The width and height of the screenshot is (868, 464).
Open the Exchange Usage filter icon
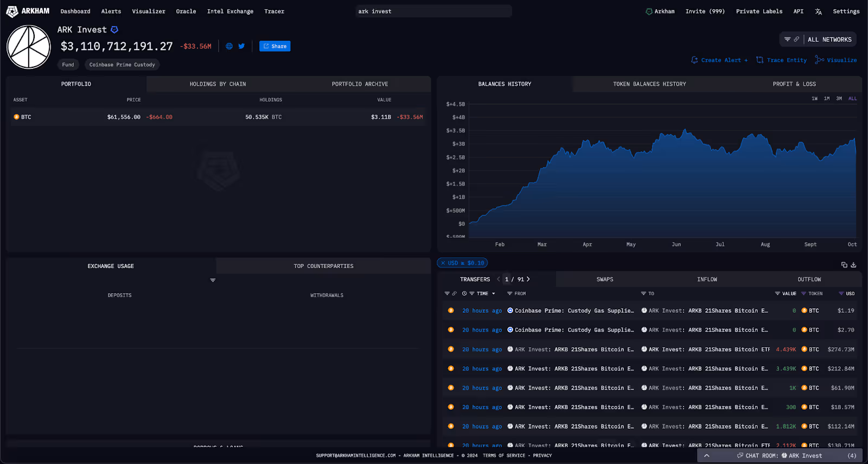pos(213,280)
